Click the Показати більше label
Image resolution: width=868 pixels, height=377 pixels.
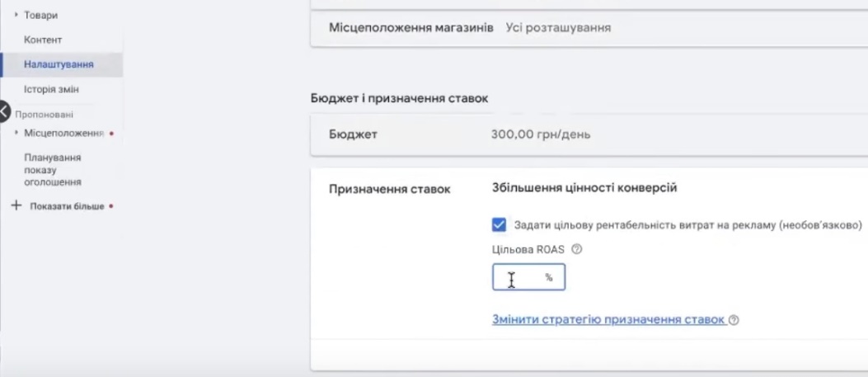(x=67, y=206)
